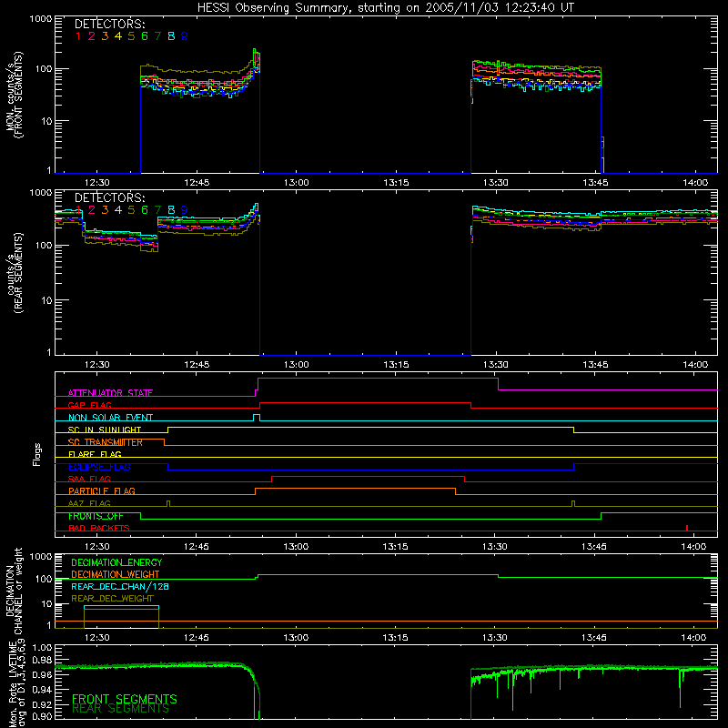Screen dimensions: 728x728
Task: Click the DECIMATION_WEIGHT legend entry
Action: tap(116, 575)
